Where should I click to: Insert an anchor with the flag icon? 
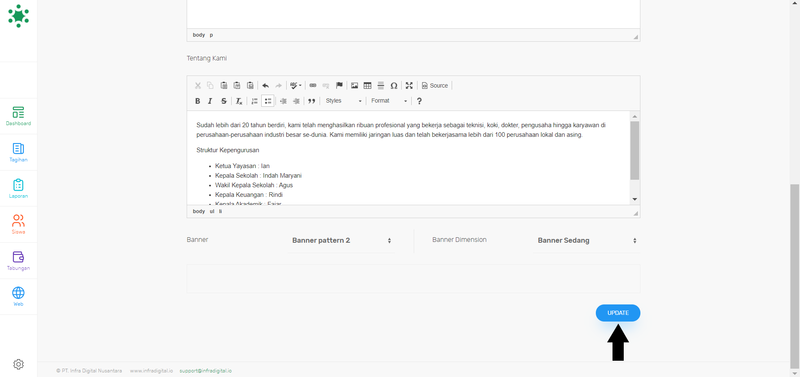339,86
